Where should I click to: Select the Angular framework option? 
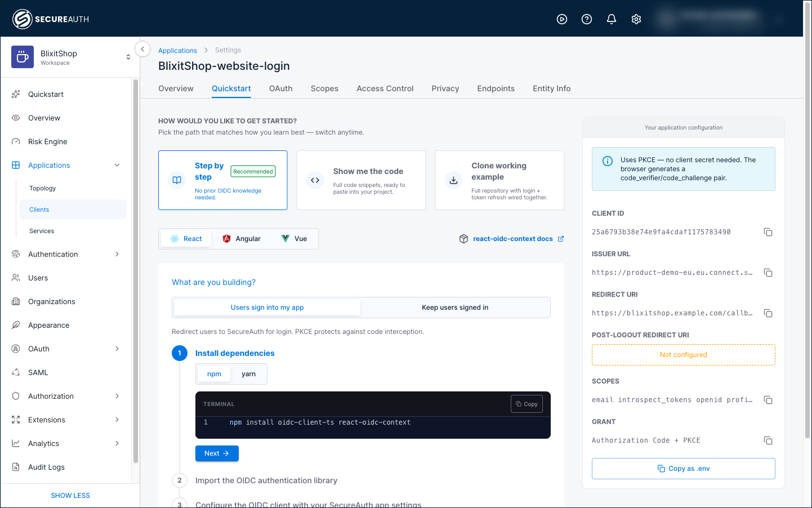tap(242, 239)
